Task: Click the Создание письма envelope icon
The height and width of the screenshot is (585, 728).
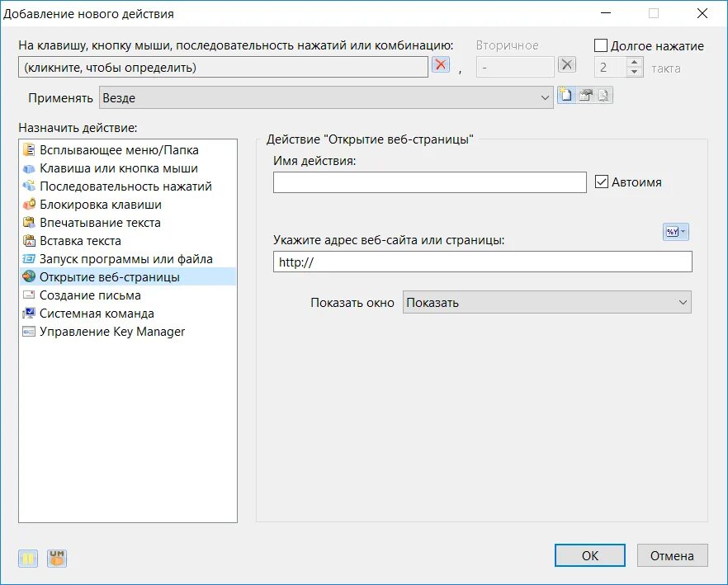Action: (29, 295)
